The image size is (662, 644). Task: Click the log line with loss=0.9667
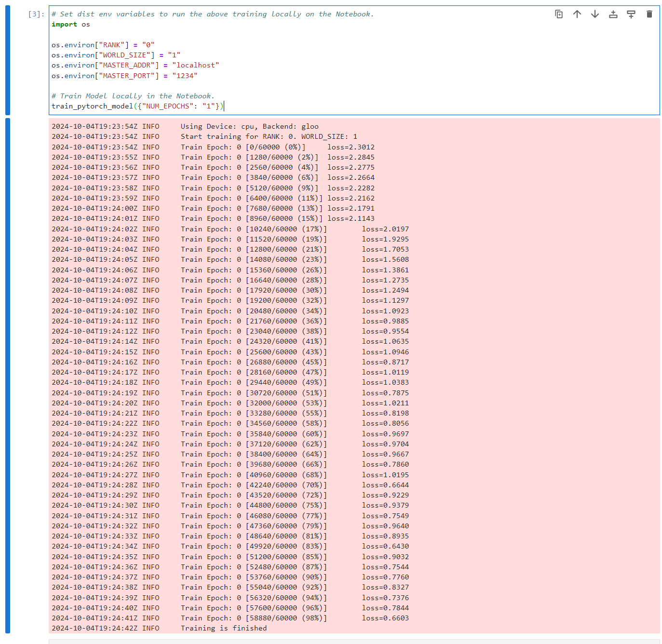pyautogui.click(x=230, y=454)
